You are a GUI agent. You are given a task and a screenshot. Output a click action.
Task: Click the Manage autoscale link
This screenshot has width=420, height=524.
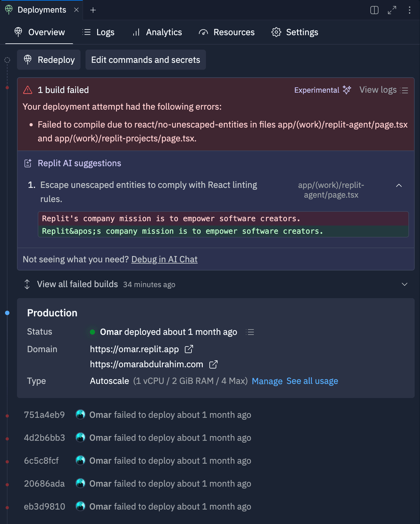(x=267, y=381)
